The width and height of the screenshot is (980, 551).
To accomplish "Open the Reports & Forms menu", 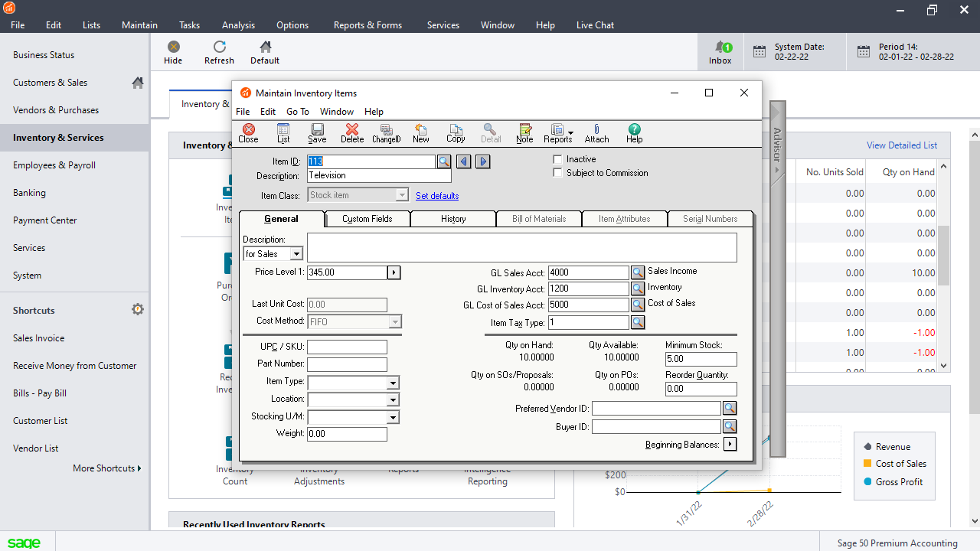I will (x=367, y=24).
